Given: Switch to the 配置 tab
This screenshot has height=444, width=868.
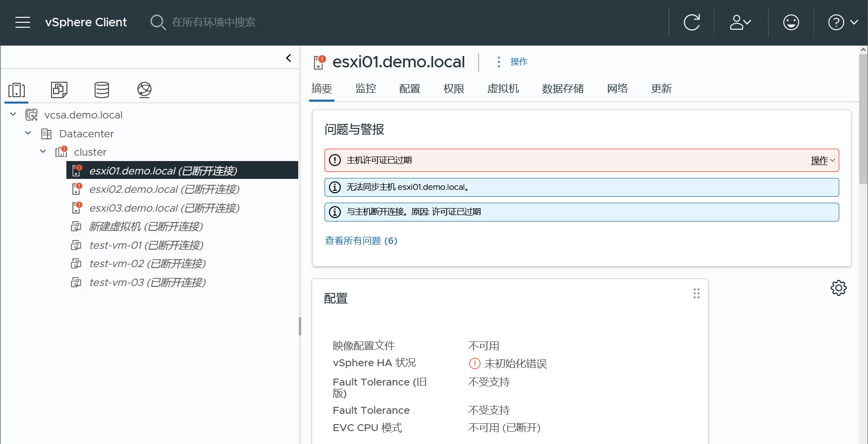Looking at the screenshot, I should [x=410, y=89].
